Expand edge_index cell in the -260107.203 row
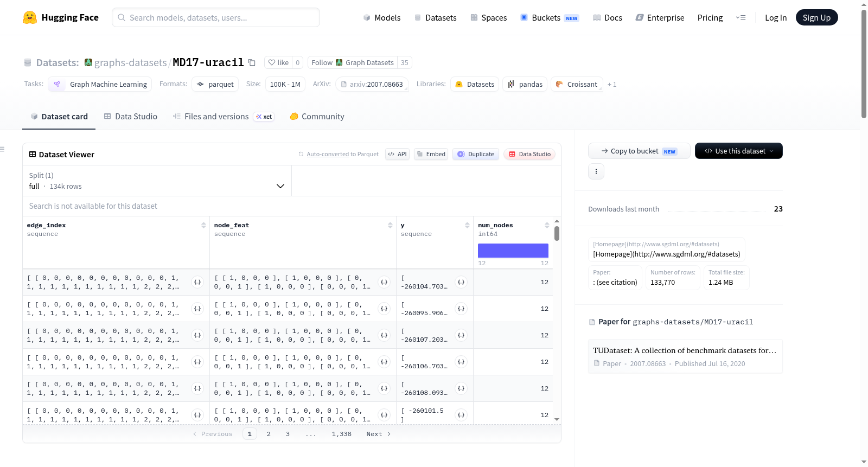 pos(197,335)
